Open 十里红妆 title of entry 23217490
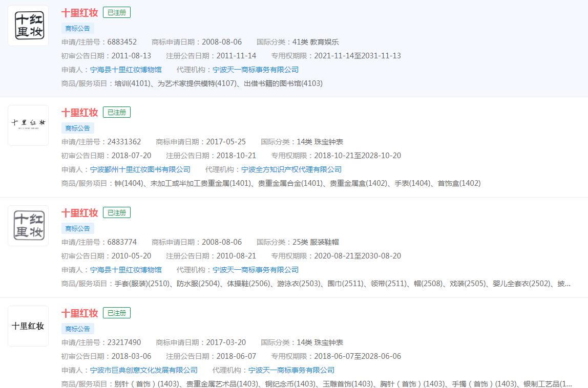The height and width of the screenshot is (388, 588). pyautogui.click(x=79, y=313)
